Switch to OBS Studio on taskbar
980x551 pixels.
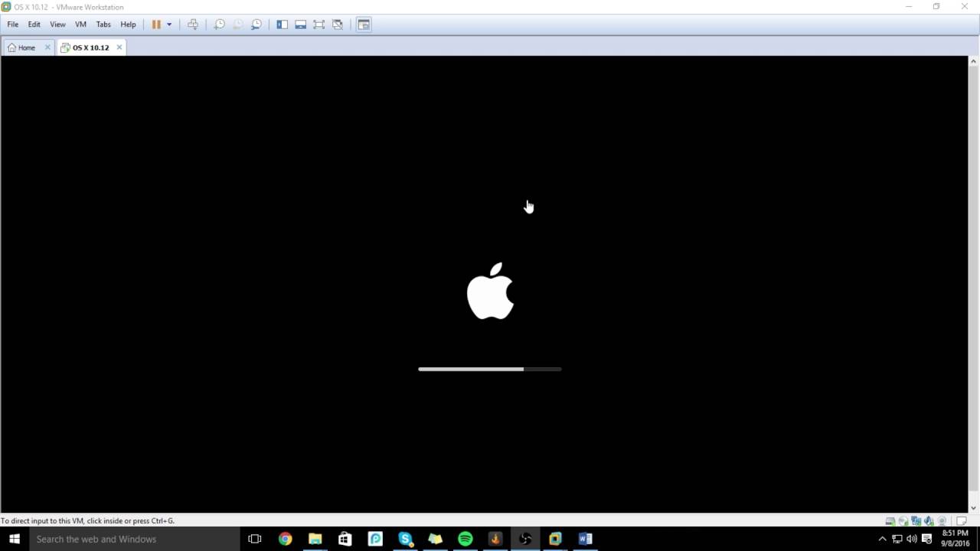(x=525, y=539)
